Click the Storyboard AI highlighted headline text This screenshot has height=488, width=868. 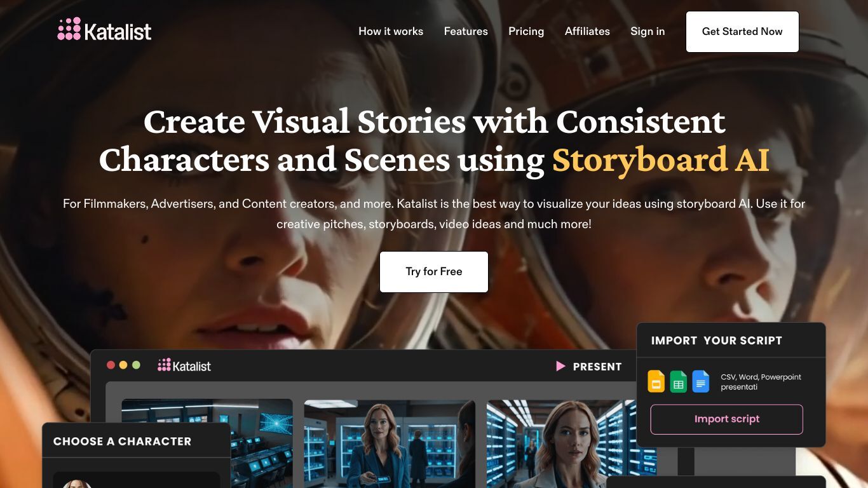(x=660, y=160)
